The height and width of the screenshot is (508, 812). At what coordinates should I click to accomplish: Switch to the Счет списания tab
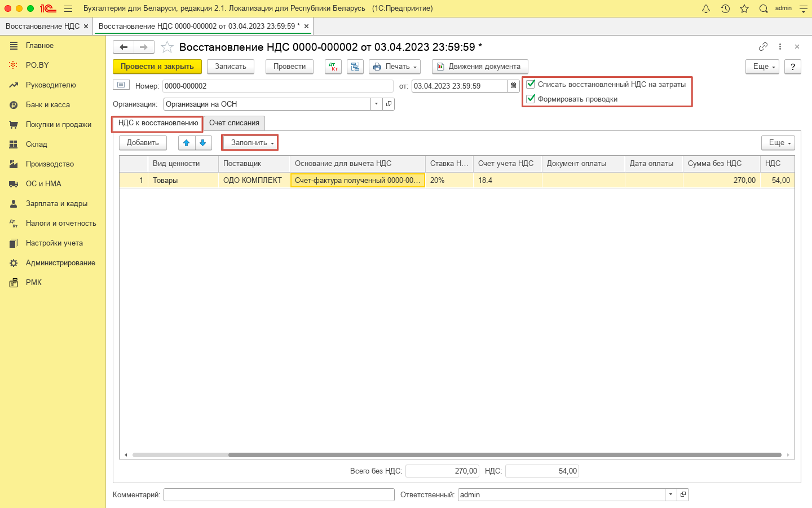point(234,123)
